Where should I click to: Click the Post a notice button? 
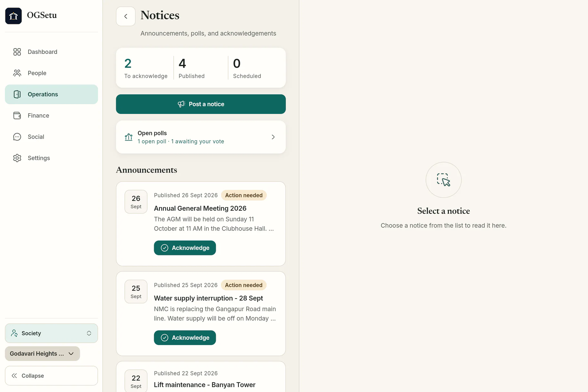point(201,104)
